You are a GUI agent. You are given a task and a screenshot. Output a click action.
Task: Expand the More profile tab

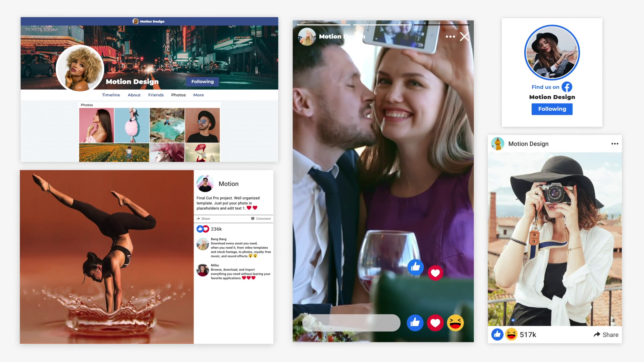click(198, 95)
